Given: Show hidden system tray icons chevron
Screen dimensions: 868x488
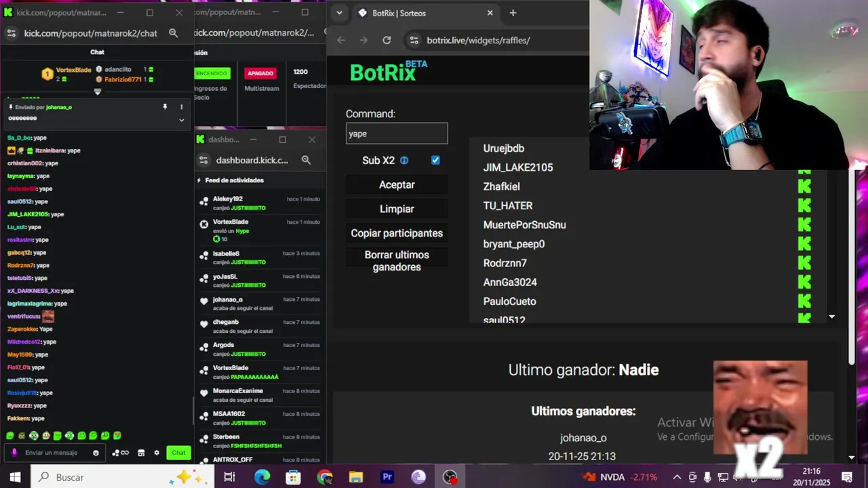Looking at the screenshot, I should click(x=677, y=477).
